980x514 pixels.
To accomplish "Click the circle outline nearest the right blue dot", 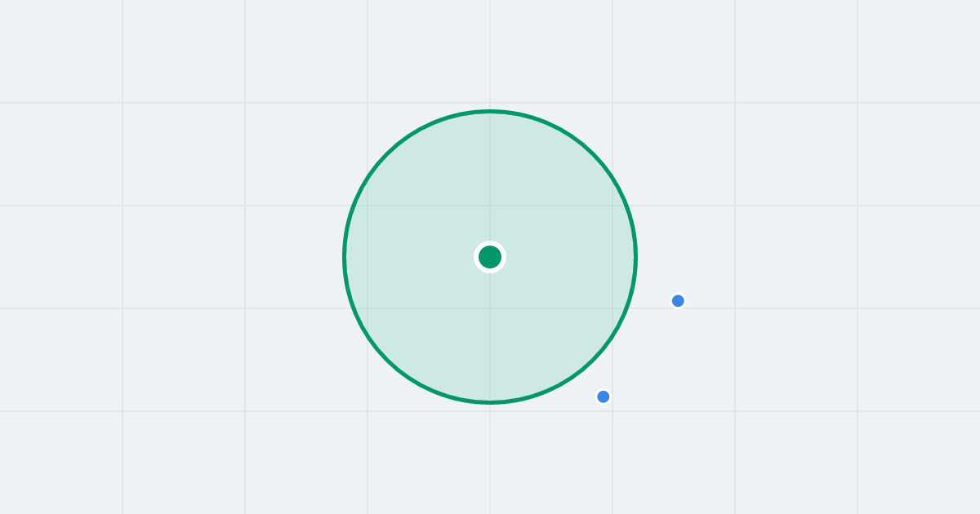I will [x=631, y=290].
